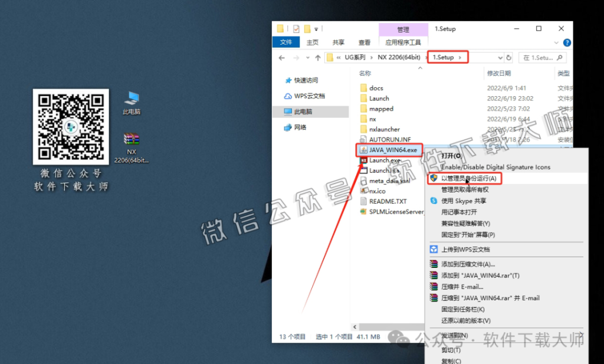This screenshot has height=364, width=604.
Task: Choose 上传到WPS云文档
Action: pos(465,249)
